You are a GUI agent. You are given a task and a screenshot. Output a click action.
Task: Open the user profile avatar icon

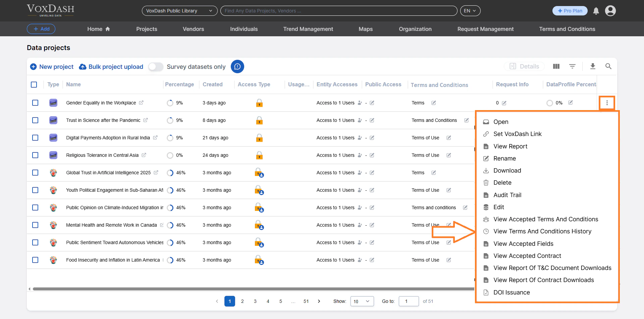click(610, 11)
